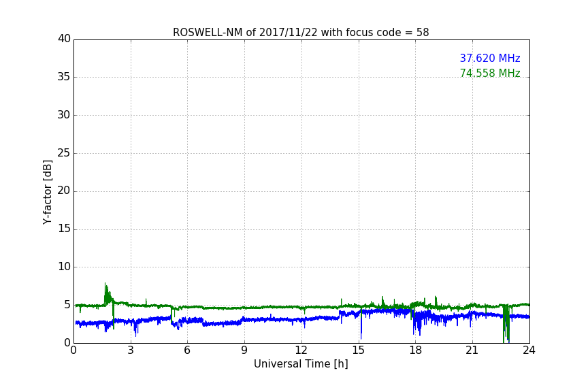Screen dimensions: 588x392
Task: Click the blue trace dip near hour 15
Action: (x=361, y=325)
